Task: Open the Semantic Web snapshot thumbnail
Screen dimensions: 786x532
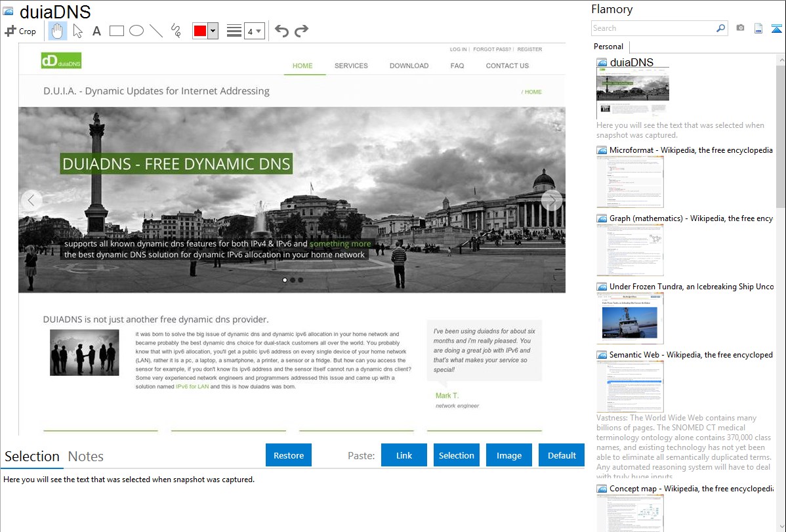Action: (630, 386)
